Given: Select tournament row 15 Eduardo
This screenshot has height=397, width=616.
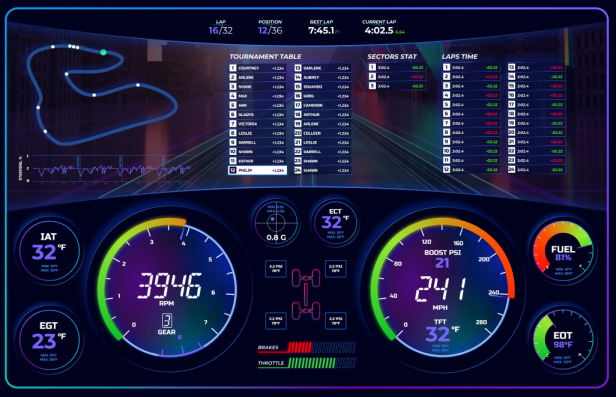Looking at the screenshot, I should pyautogui.click(x=323, y=87).
